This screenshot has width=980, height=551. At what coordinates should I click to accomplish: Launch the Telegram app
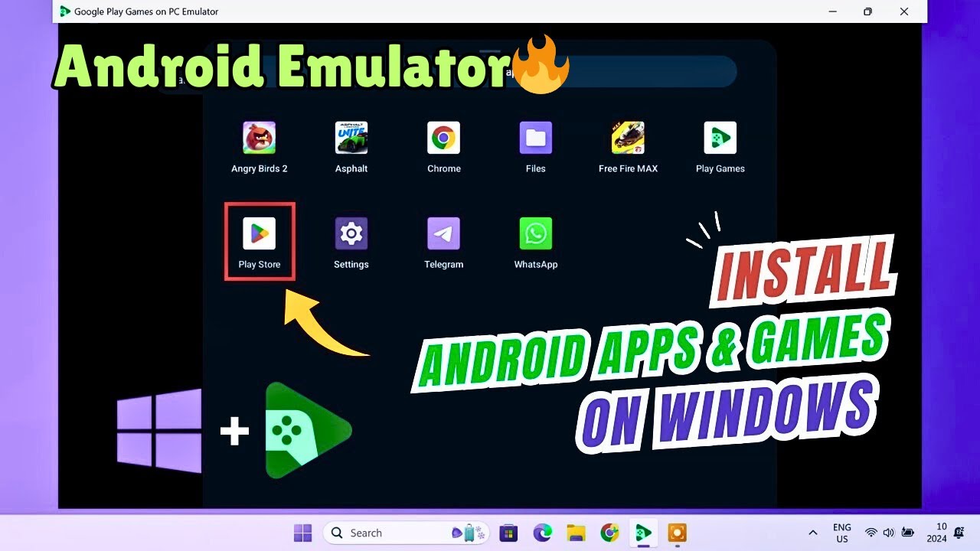coord(444,233)
